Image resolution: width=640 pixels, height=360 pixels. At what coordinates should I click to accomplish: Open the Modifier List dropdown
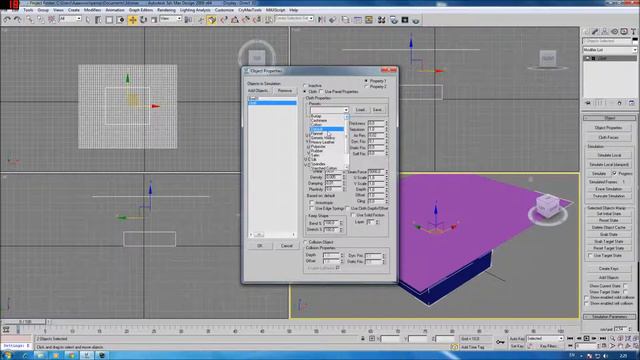tap(610, 50)
